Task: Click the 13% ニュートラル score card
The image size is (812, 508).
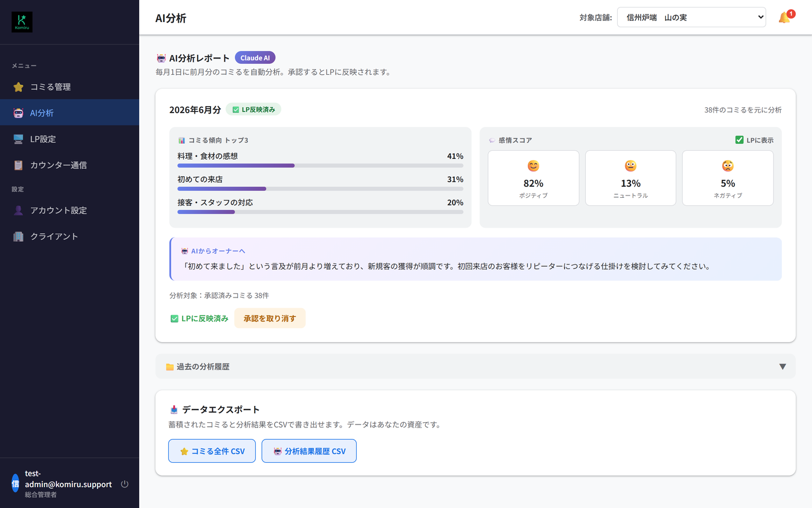Action: pyautogui.click(x=630, y=178)
